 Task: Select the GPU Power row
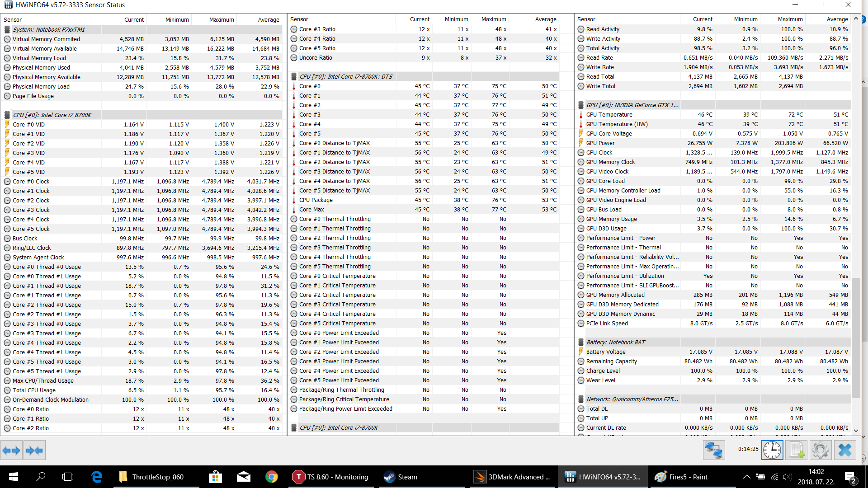[x=714, y=143]
